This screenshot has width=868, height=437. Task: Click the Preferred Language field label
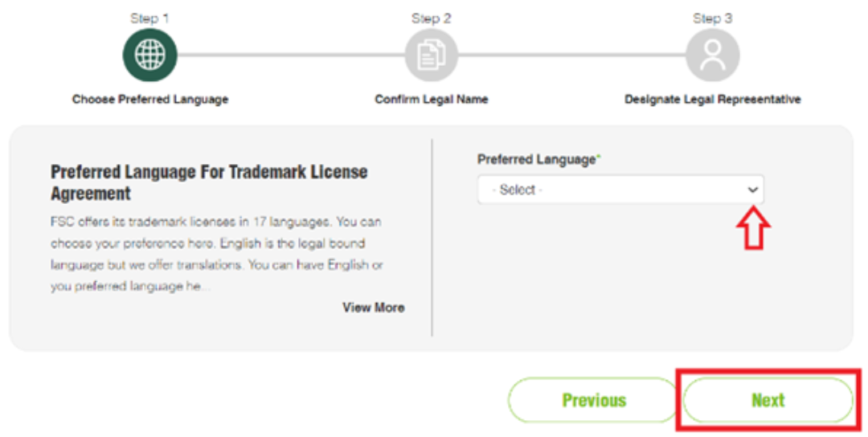coord(538,159)
